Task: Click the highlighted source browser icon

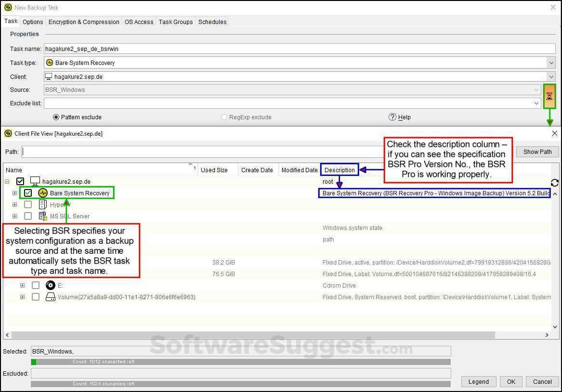Action: [x=549, y=96]
